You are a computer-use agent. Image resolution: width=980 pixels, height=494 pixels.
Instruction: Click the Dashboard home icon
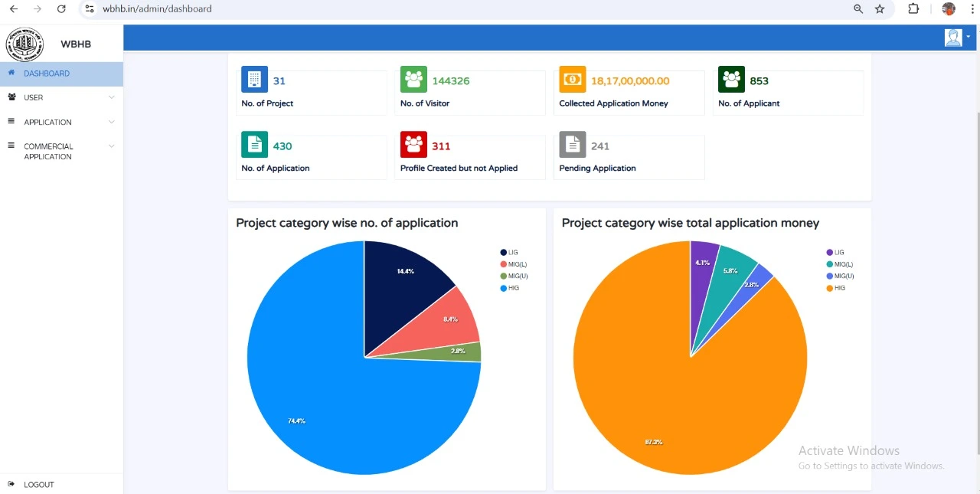[11, 73]
